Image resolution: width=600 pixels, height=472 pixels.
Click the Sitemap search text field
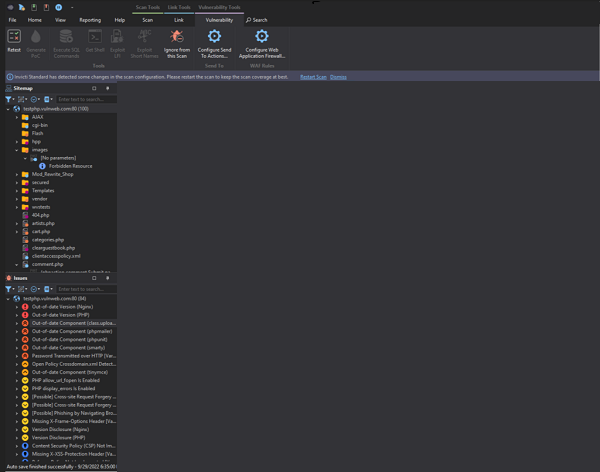pos(84,99)
